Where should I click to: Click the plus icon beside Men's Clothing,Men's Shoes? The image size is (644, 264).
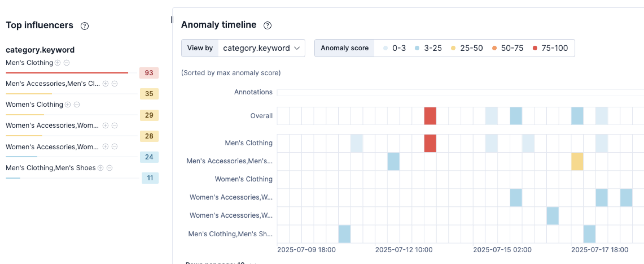coord(101,168)
